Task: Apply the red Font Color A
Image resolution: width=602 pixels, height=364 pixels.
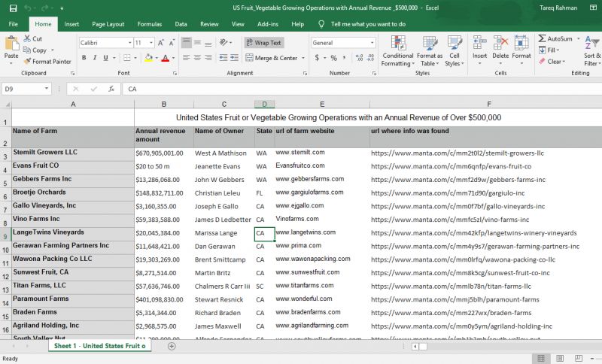Action: coord(166,58)
